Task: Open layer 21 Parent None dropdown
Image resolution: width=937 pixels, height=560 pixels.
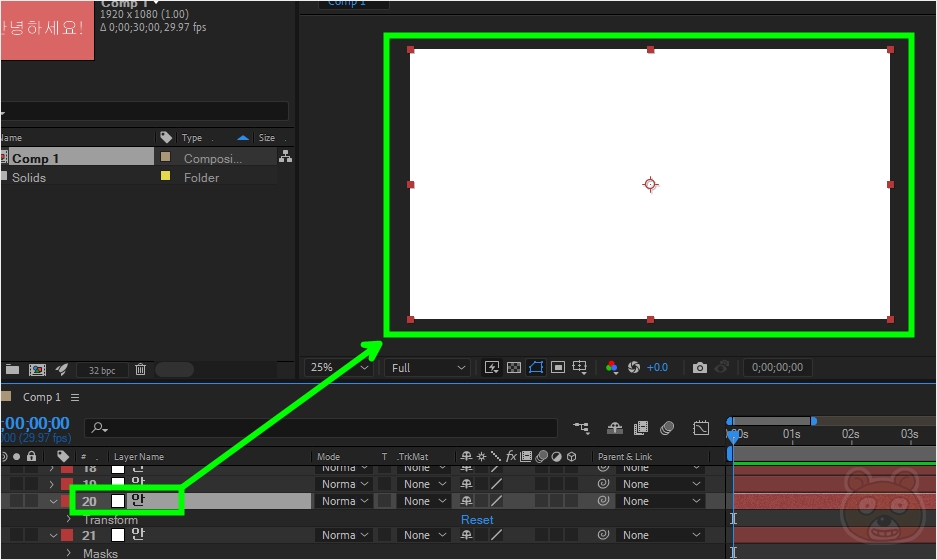Action: point(660,535)
